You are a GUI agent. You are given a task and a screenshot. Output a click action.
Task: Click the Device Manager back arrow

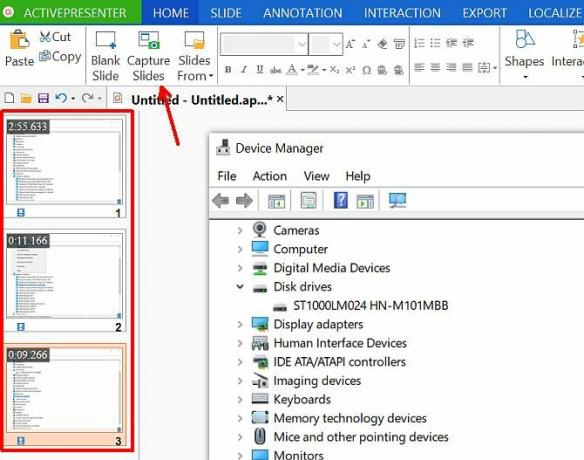[x=220, y=201]
